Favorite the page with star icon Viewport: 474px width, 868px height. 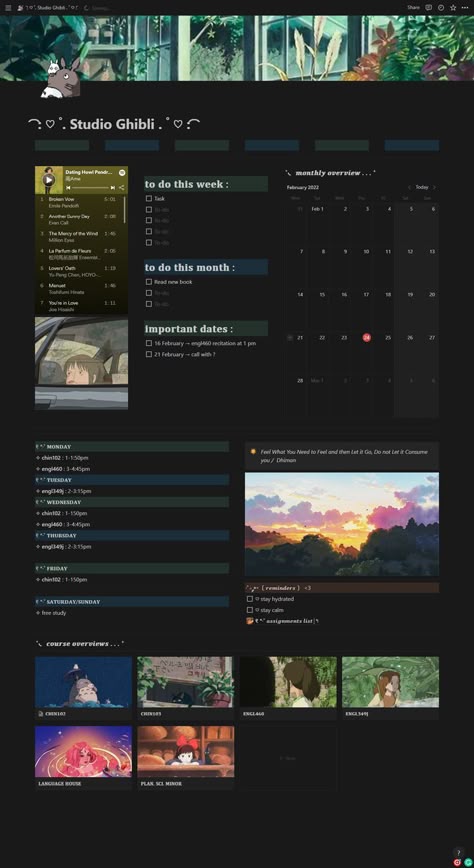click(x=453, y=8)
